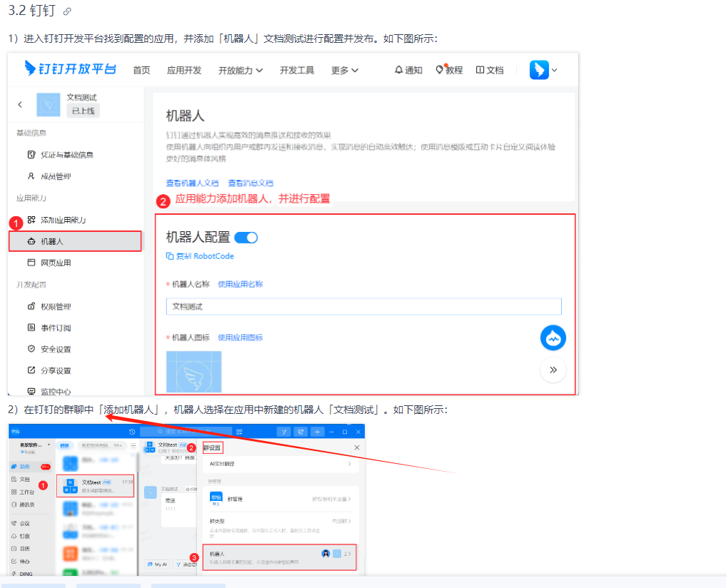Viewport: 726px width, 588px height.
Task: Click the 机器人名称 input field
Action: coord(364,307)
